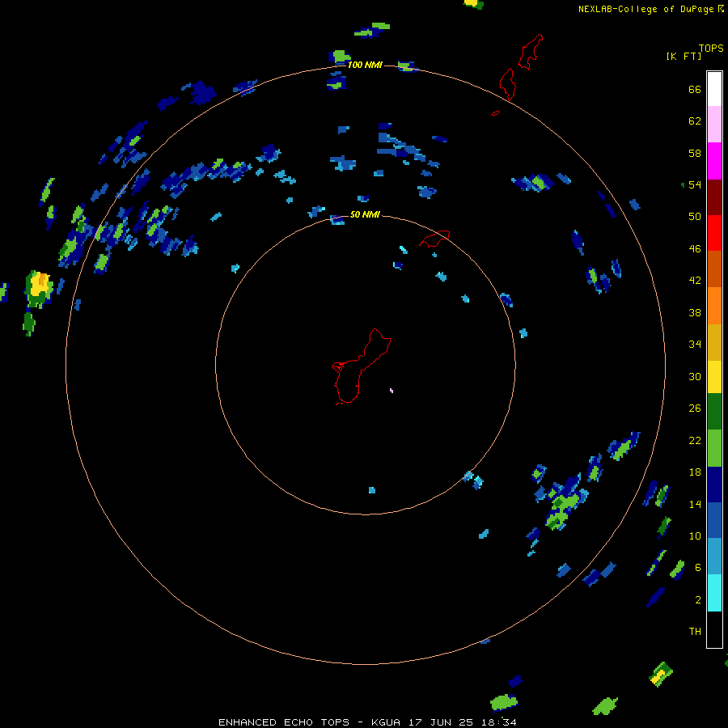Pick the magenta swatch in the legend

pos(714,161)
